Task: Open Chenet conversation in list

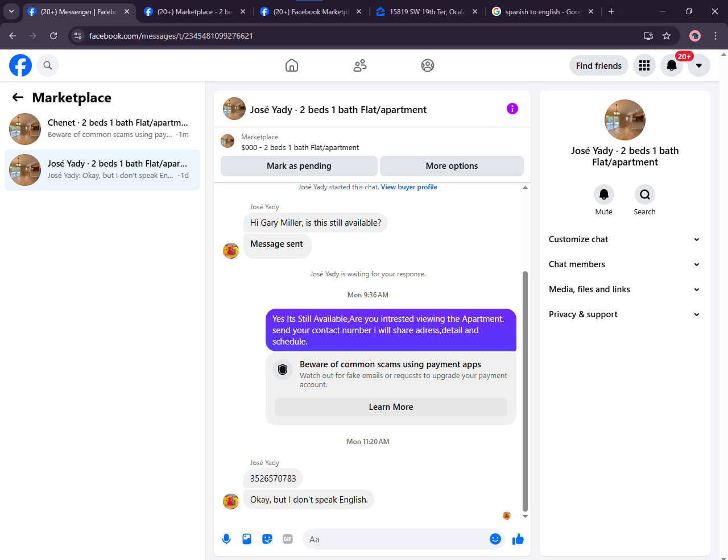Action: point(102,128)
